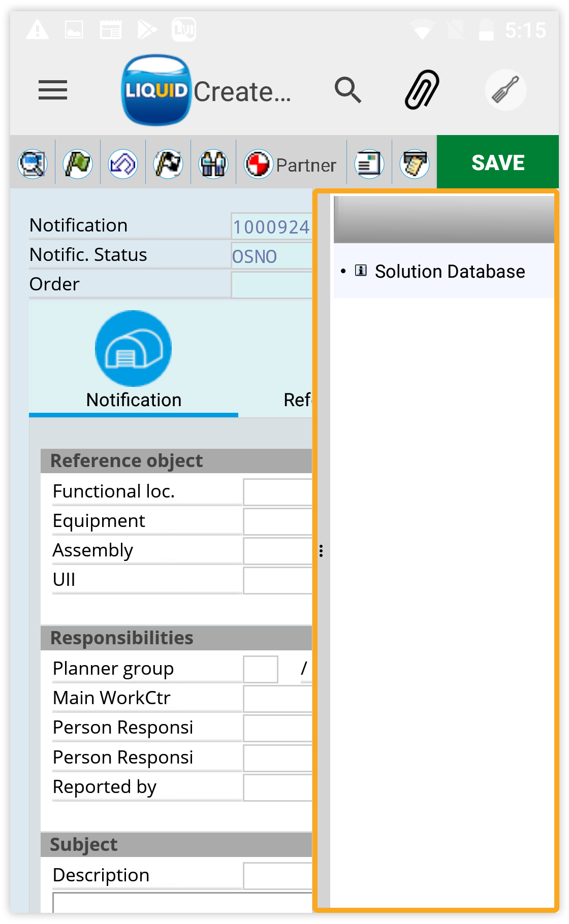
Task: Tap the screwdriver tools icon
Action: [505, 90]
